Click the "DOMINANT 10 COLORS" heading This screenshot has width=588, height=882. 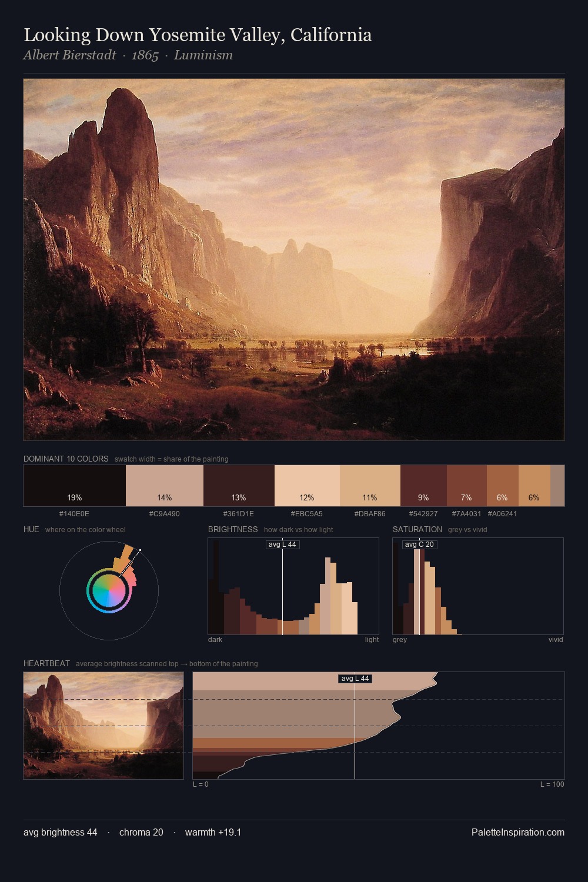click(66, 459)
